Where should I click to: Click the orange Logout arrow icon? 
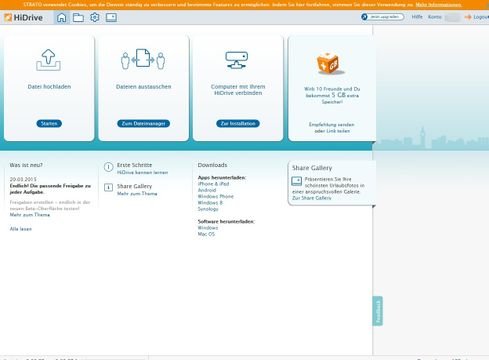468,17
